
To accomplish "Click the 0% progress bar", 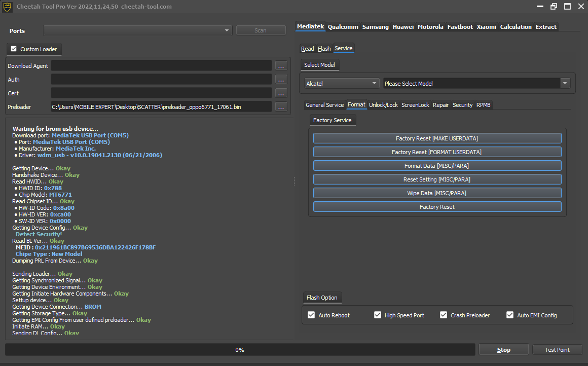I will click(240, 349).
